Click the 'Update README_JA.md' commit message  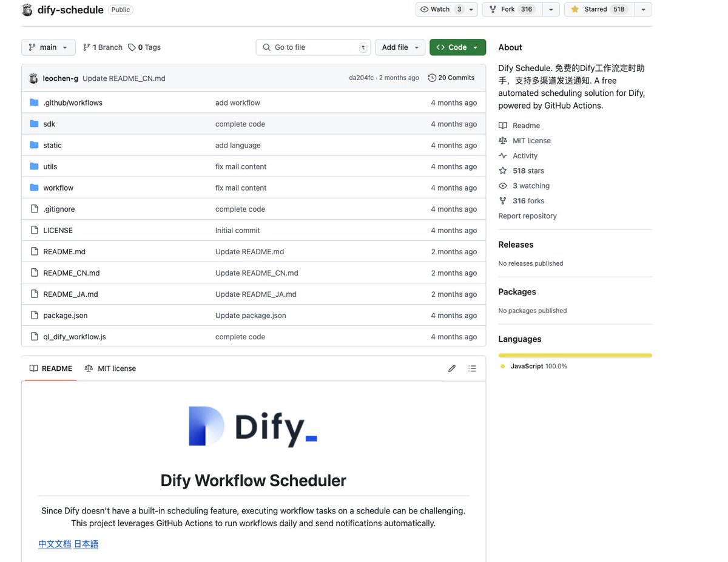(256, 294)
